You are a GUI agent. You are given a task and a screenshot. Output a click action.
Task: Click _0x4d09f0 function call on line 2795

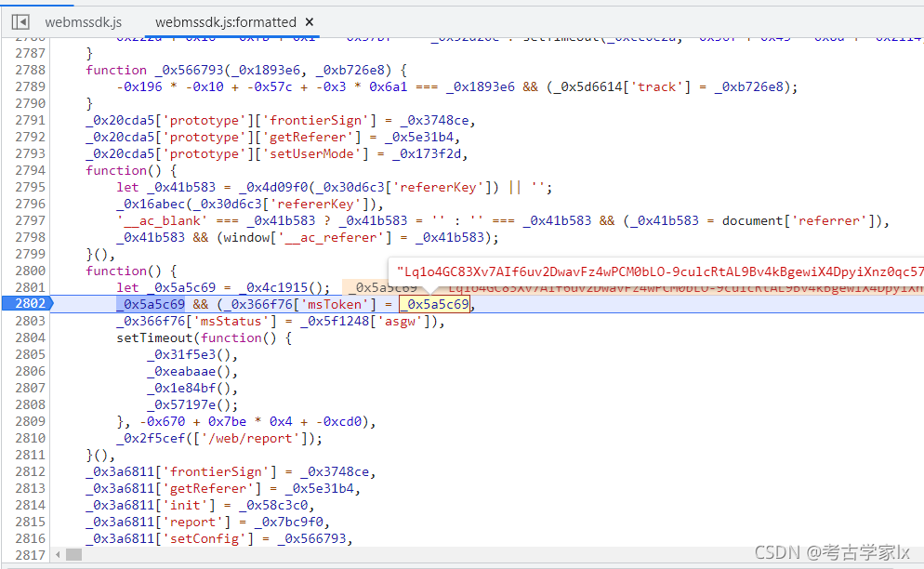pos(273,188)
